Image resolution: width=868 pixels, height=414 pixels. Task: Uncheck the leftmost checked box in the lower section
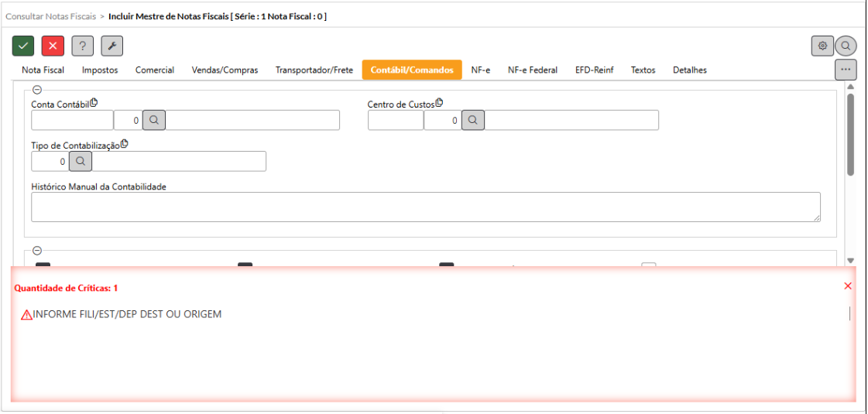tap(43, 266)
